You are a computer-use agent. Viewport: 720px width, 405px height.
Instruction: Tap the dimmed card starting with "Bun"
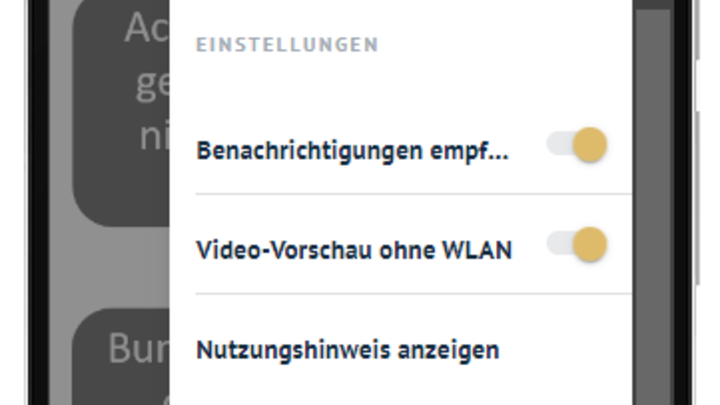click(x=121, y=357)
